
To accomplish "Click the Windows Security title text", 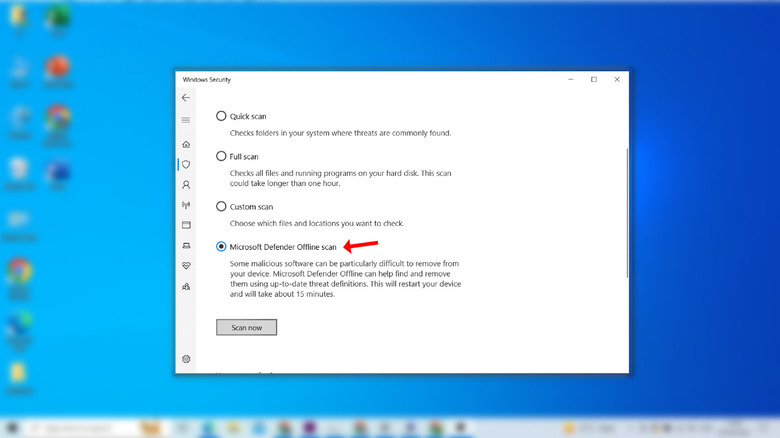I will [206, 79].
